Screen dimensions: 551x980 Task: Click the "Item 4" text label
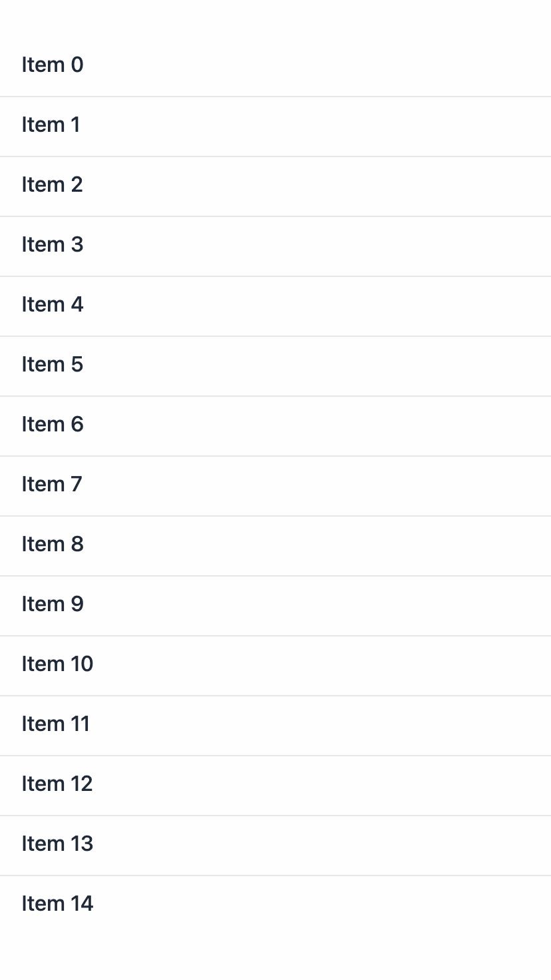click(x=53, y=304)
